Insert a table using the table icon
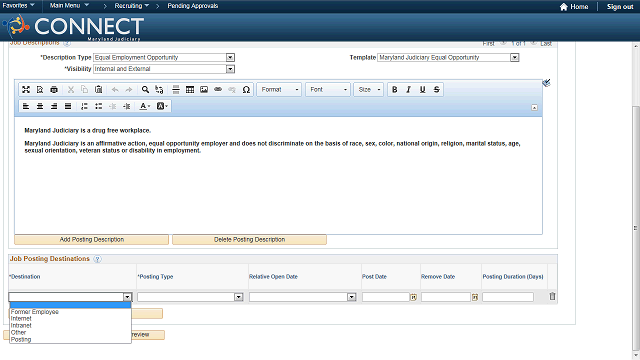 click(x=190, y=90)
